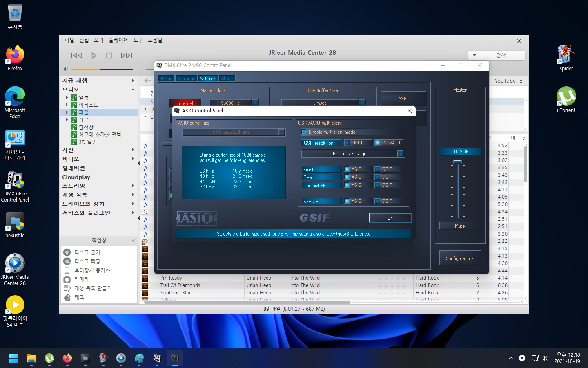Viewport: 588px width, 368px height.
Task: Set Front channel to ASIO
Action: tap(347, 169)
